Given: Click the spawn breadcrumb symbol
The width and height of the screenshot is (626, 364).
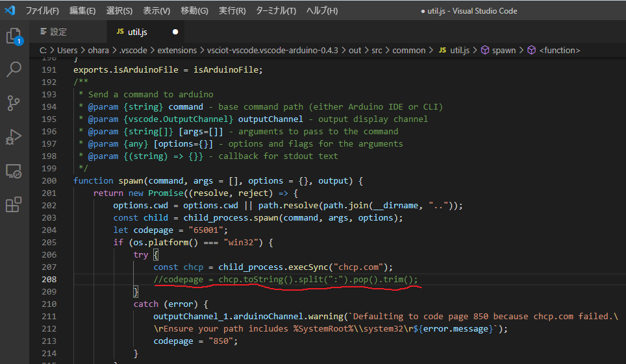Looking at the screenshot, I should pos(504,51).
